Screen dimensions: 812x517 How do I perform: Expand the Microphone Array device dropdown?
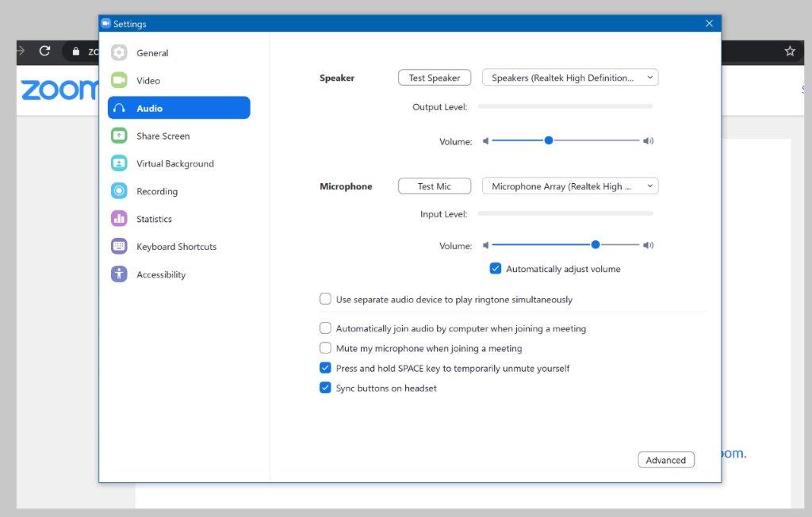(x=570, y=186)
